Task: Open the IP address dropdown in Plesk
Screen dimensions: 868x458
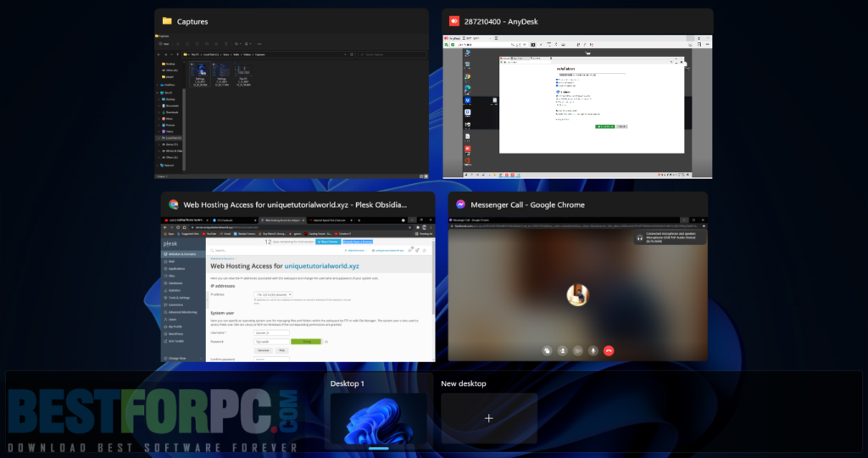Action: pos(273,294)
